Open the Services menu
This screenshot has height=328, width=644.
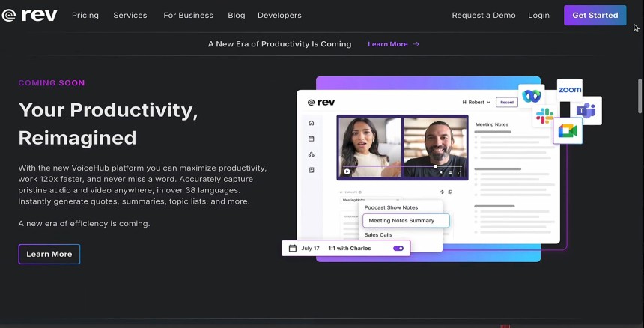(x=130, y=16)
